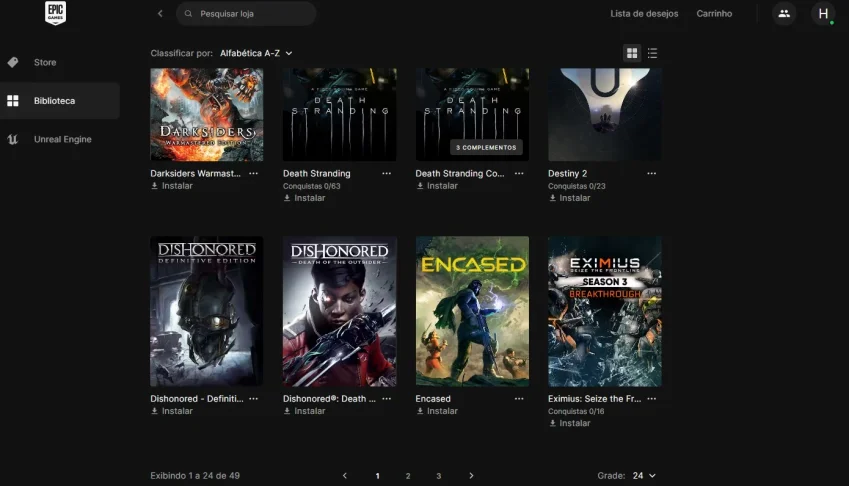Open the Darksiders Warmastered cover

click(x=207, y=114)
